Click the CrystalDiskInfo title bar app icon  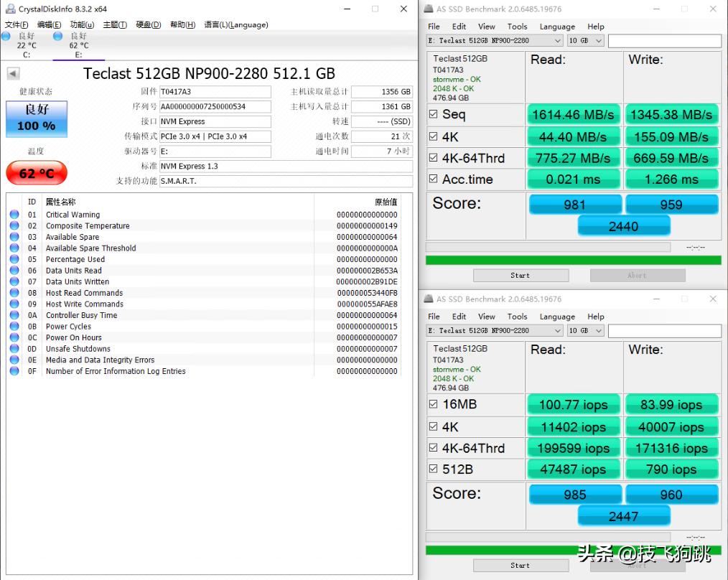click(11, 9)
